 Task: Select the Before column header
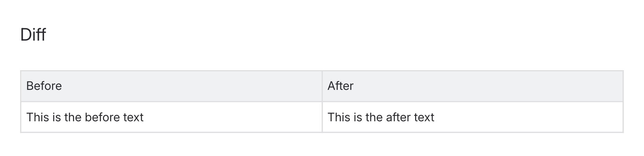[44, 86]
